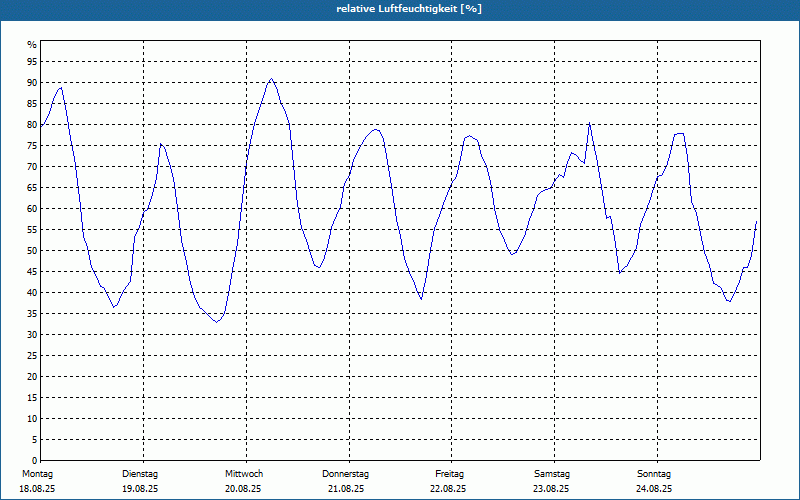This screenshot has height=500, width=800.
Task: Click the lowest humidity point near 33% before Mittwoch
Action: pyautogui.click(x=217, y=322)
